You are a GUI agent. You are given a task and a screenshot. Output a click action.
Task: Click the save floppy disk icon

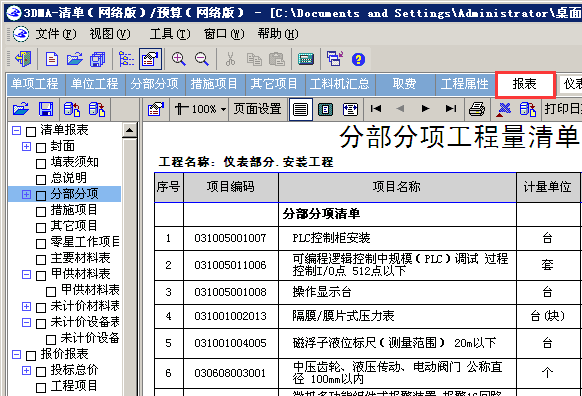[46, 109]
